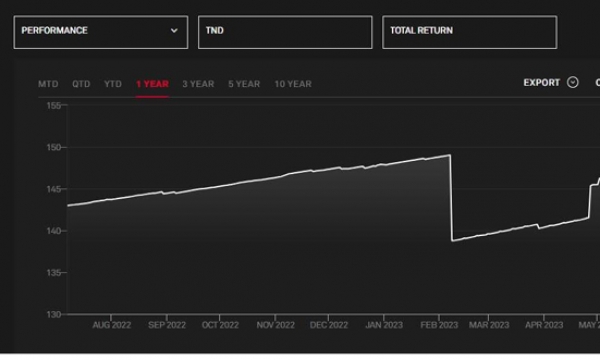Click the PERFORMANCE dropdown label
The width and height of the screenshot is (600, 360).
coord(54,31)
